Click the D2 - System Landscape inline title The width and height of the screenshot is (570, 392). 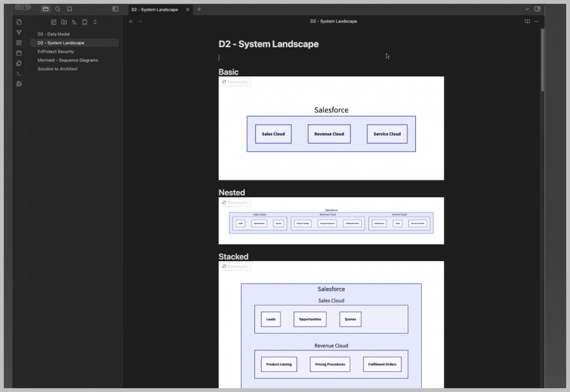pos(269,44)
